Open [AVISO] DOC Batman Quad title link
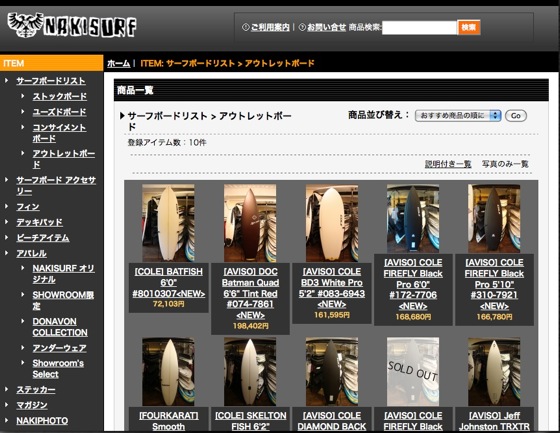The height and width of the screenshot is (433, 560). [x=250, y=293]
